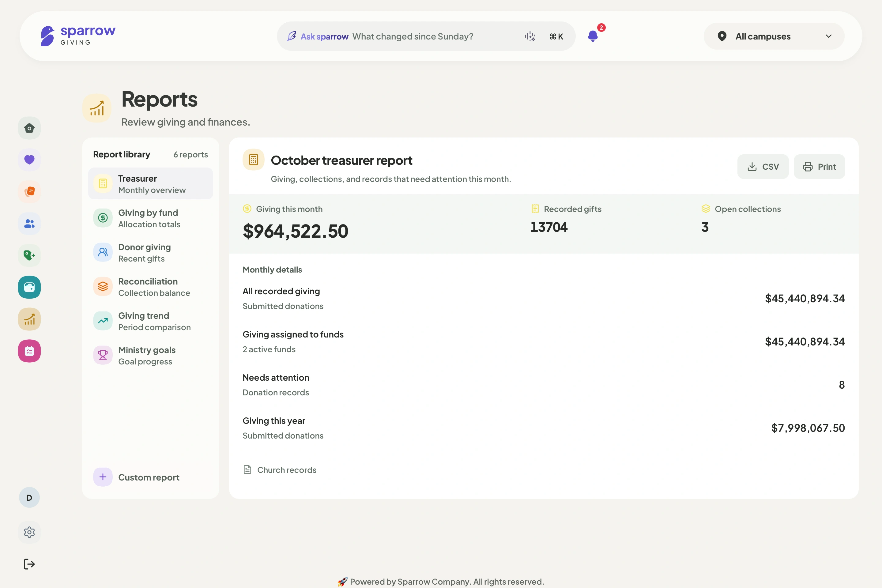Open the people sidebar icon
The height and width of the screenshot is (588, 882).
pyautogui.click(x=29, y=224)
